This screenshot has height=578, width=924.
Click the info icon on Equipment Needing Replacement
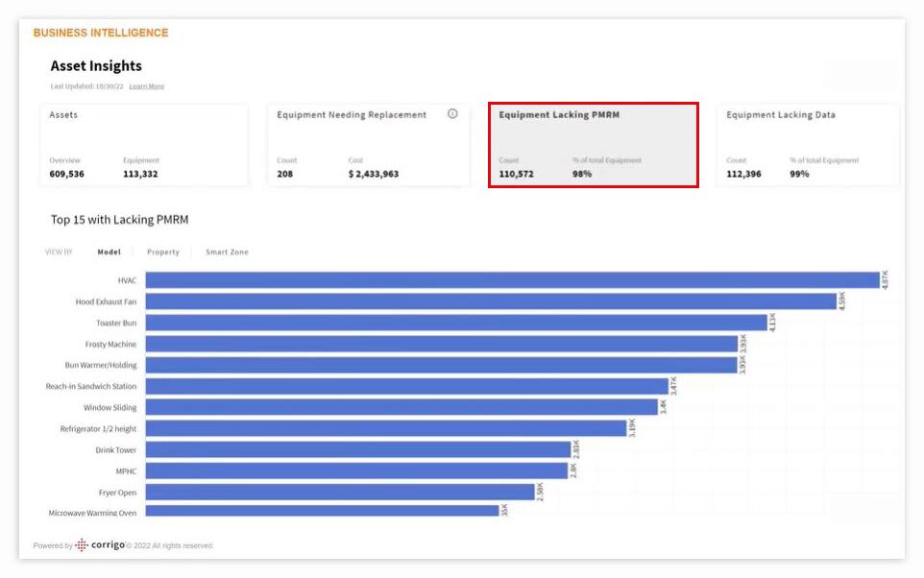point(452,113)
